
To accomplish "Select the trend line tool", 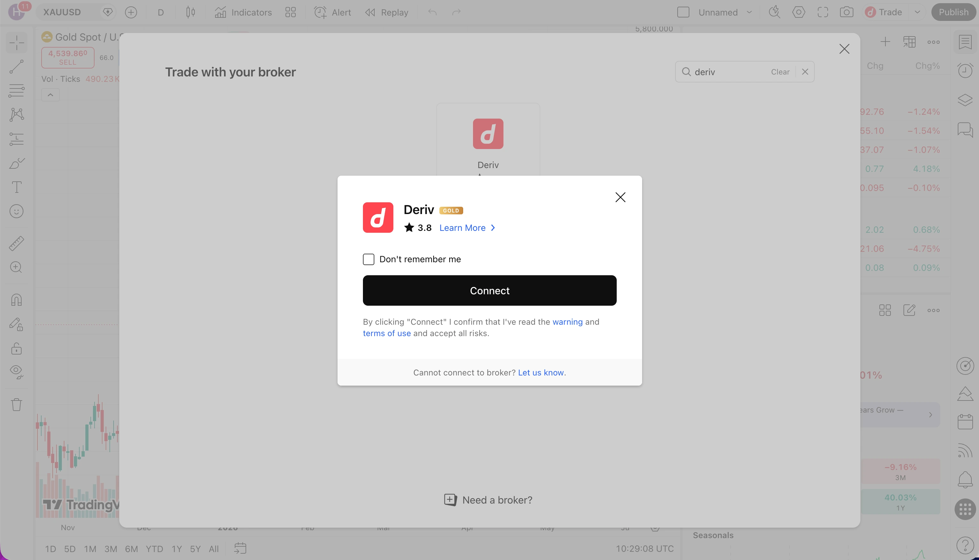I will pos(16,67).
